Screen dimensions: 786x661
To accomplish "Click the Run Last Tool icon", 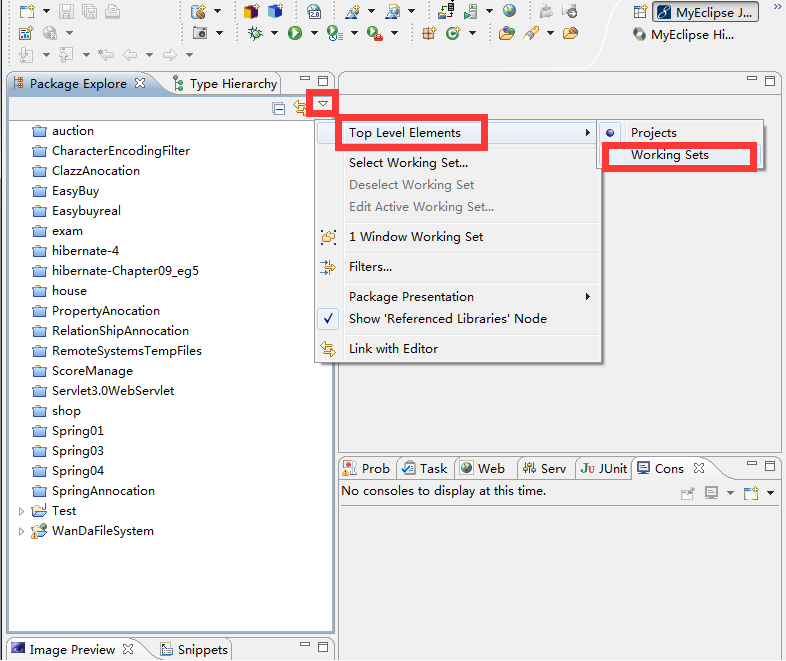I will point(334,33).
